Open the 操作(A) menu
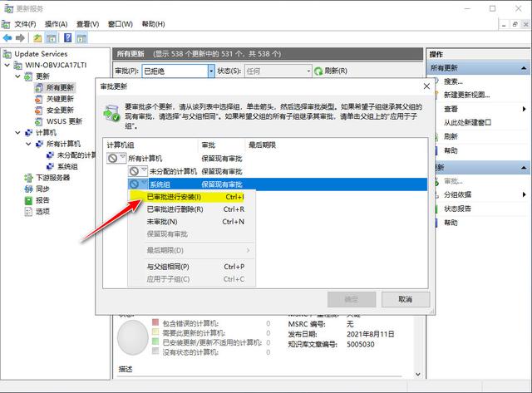532x393 pixels. pos(57,24)
